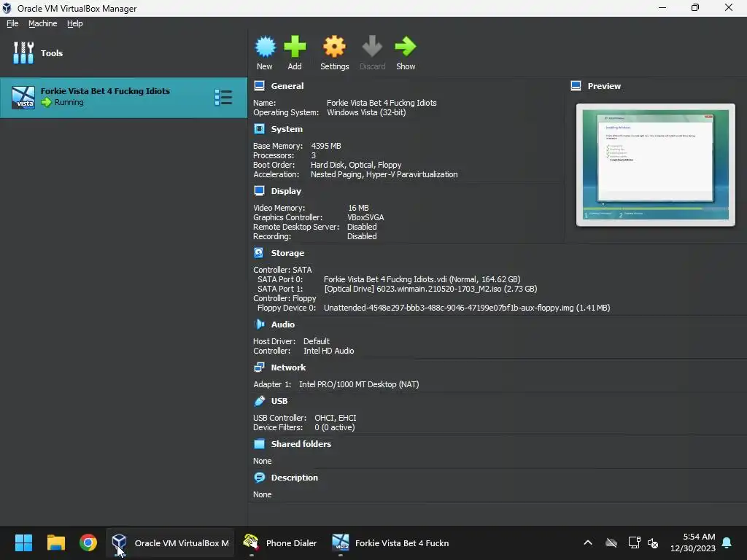The image size is (747, 560).
Task: Click the 'Windows Vista (32-bit)' operating system value
Action: 366,112
